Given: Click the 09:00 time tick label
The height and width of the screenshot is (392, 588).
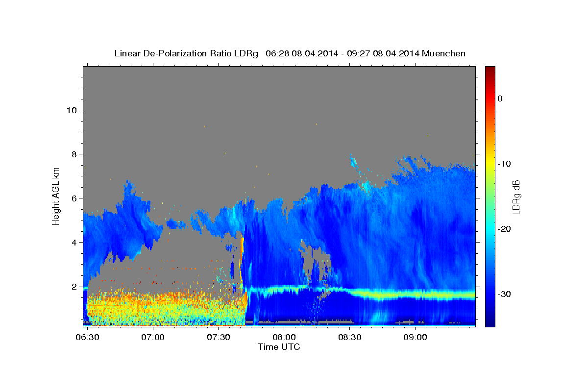Looking at the screenshot, I should 415,338.
